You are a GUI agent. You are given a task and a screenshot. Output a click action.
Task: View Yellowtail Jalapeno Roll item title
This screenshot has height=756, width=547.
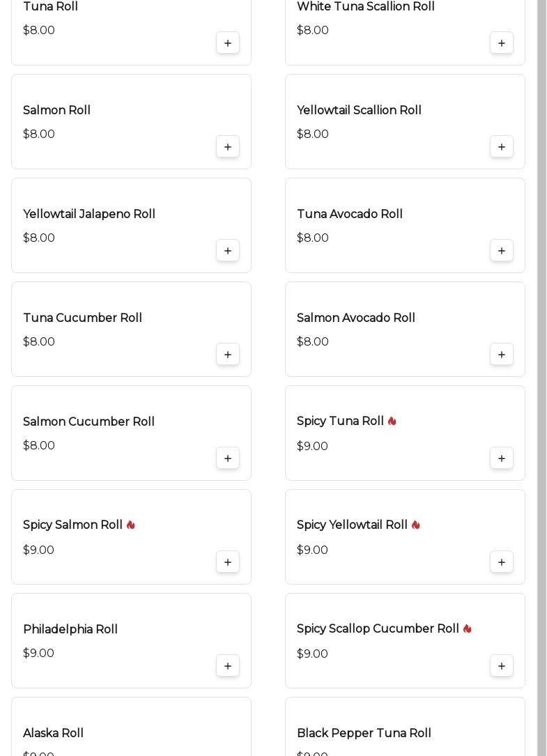pyautogui.click(x=89, y=215)
